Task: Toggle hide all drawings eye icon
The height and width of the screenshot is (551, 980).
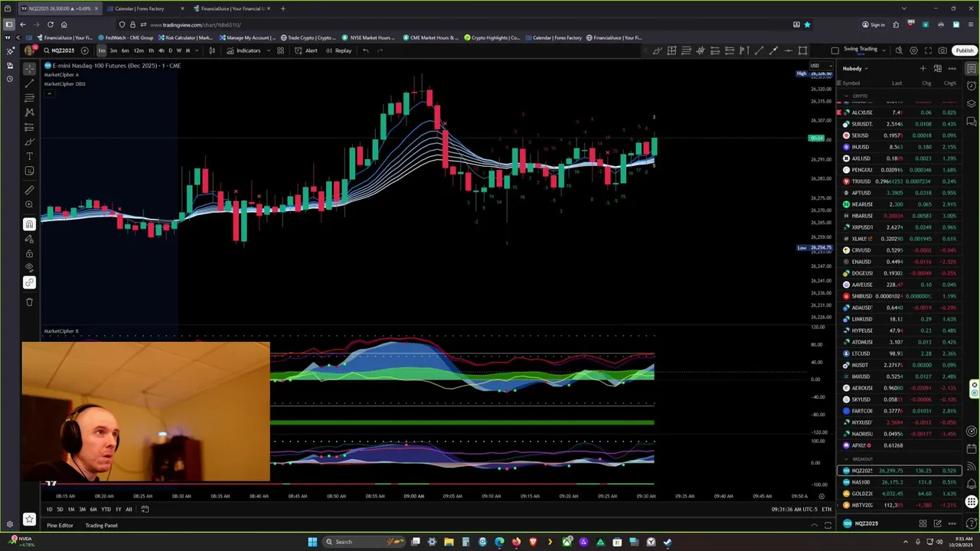Action: click(29, 268)
